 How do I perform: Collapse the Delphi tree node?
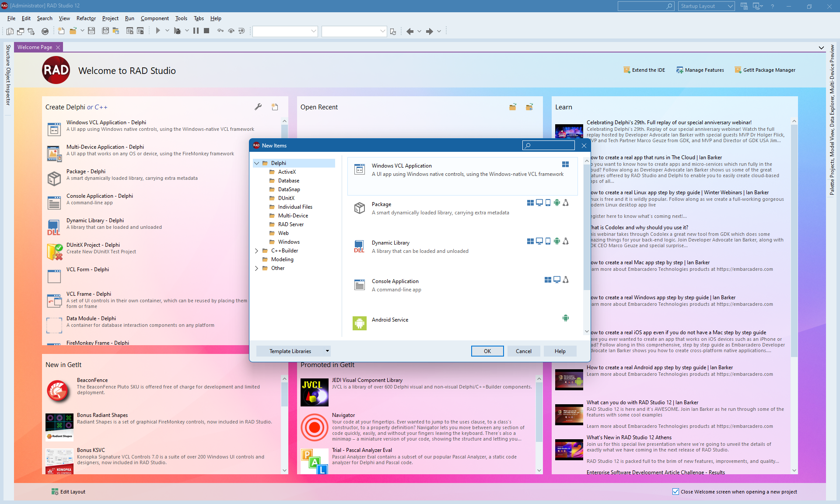coord(257,163)
